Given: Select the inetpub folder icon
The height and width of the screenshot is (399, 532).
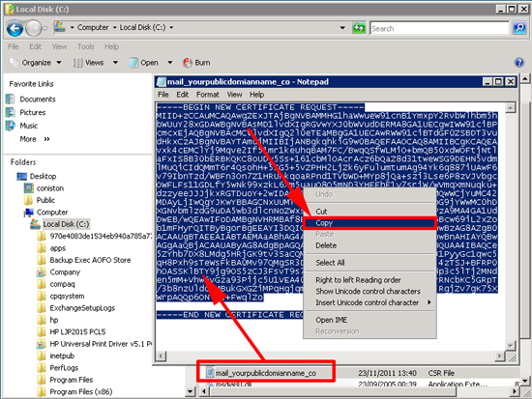Looking at the screenshot, I should 42,356.
